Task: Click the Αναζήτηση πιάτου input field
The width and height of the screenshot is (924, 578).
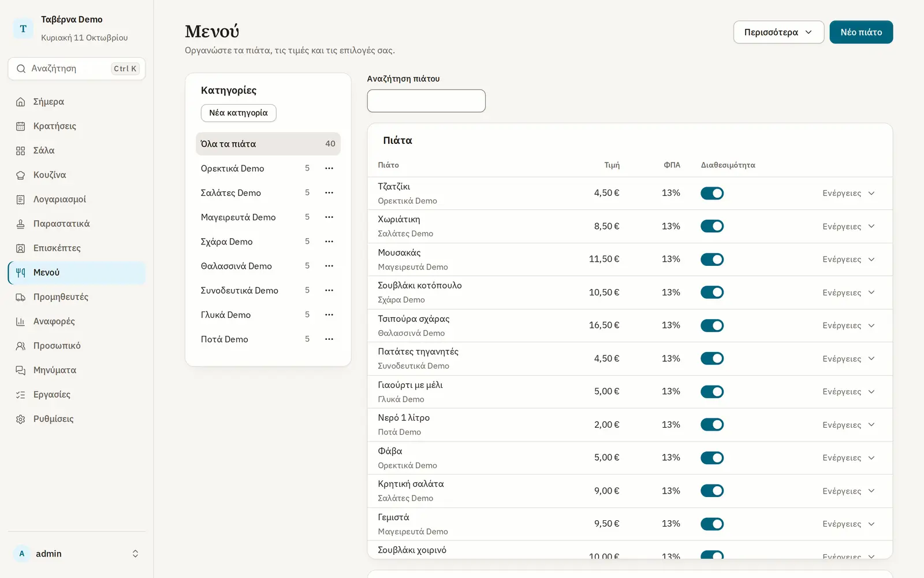Action: (426, 101)
